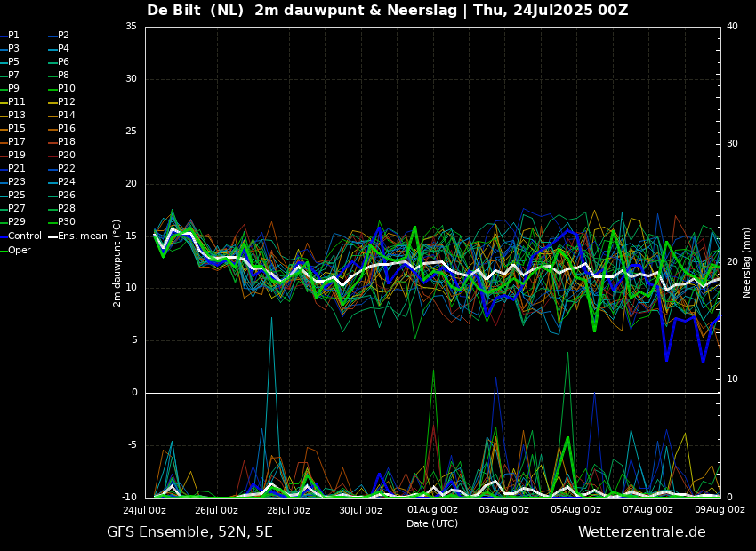Click the P8 member label
The height and width of the screenshot is (551, 756).
[64, 76]
